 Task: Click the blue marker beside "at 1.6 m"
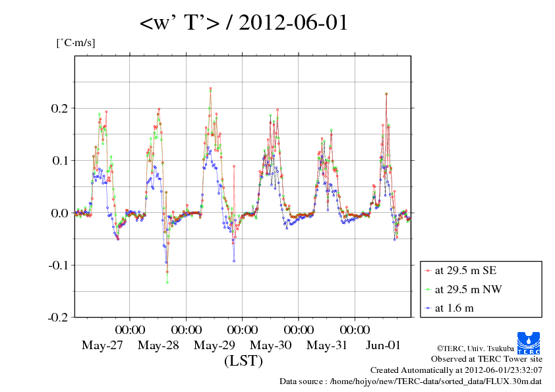428,308
